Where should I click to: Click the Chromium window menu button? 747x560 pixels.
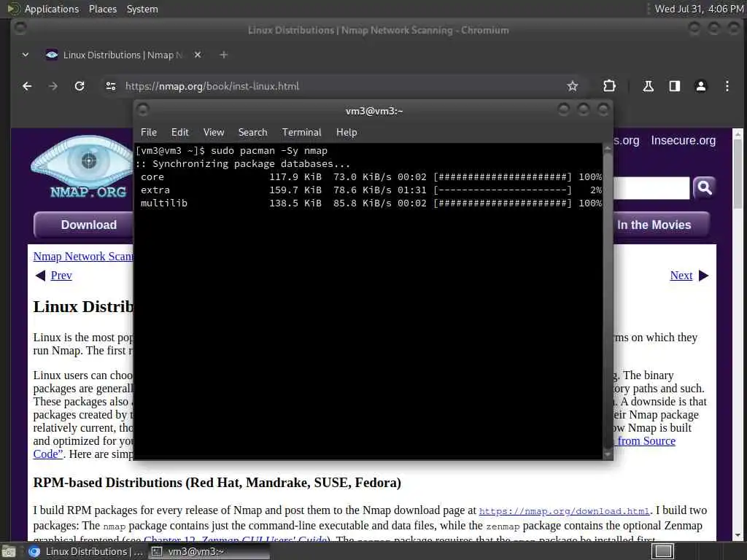click(x=20, y=28)
